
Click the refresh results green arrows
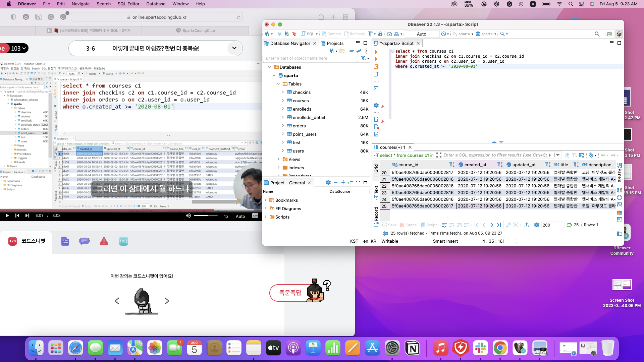point(569,225)
